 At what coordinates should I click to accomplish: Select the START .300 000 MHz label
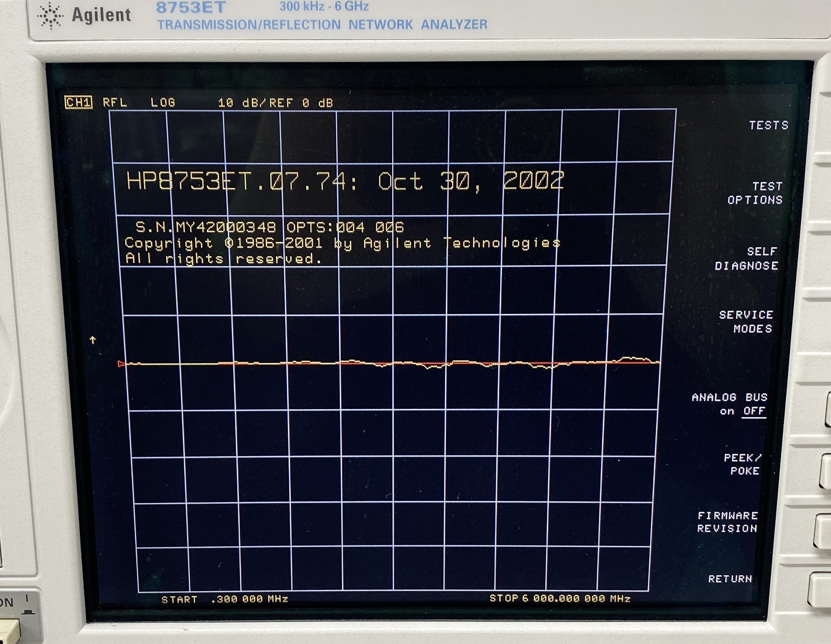click(x=224, y=599)
